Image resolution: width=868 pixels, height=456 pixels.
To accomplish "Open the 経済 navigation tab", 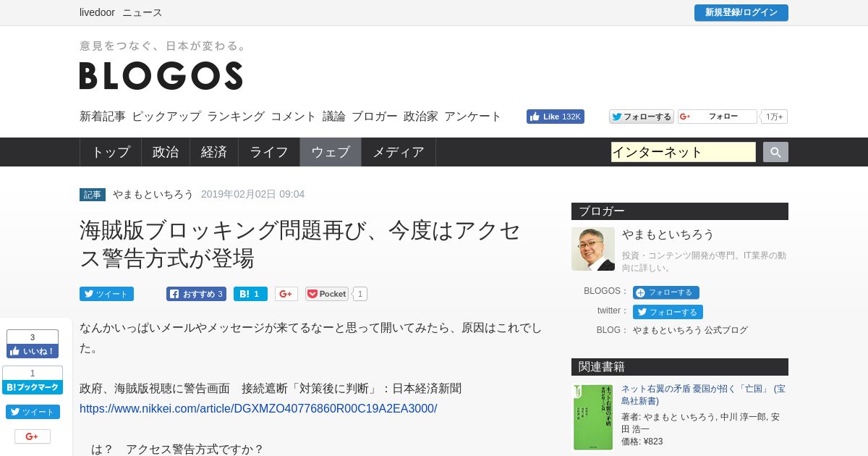I will (214, 152).
